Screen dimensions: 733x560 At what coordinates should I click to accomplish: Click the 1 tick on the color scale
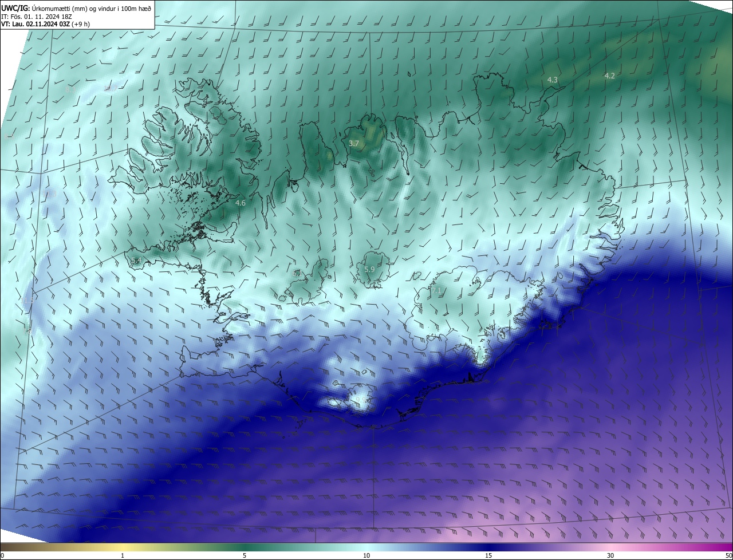(123, 555)
